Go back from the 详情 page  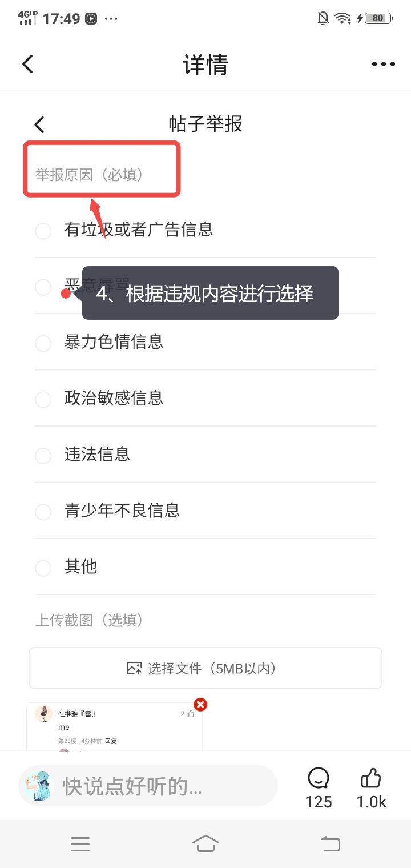(x=27, y=64)
